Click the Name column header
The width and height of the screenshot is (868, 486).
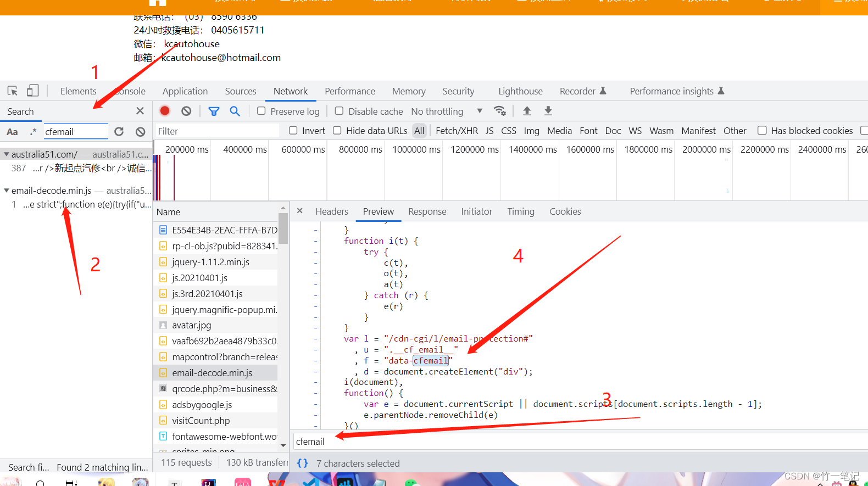(x=216, y=212)
